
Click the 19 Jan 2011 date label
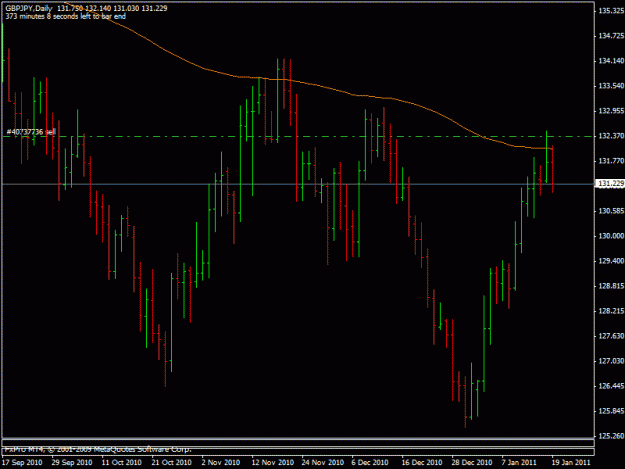click(x=571, y=462)
